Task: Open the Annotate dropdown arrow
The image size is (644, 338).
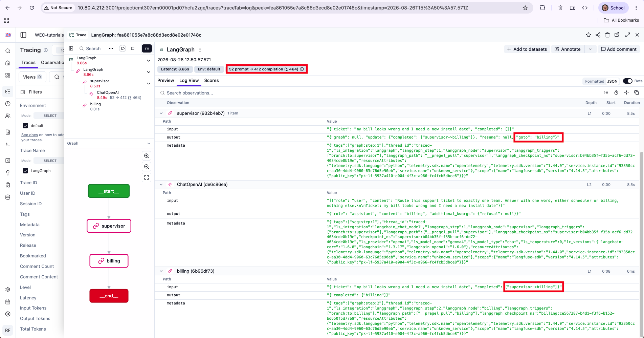Action: (x=590, y=49)
